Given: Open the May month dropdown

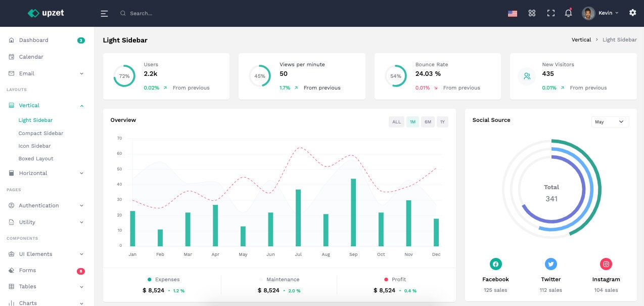Looking at the screenshot, I should coord(610,121).
